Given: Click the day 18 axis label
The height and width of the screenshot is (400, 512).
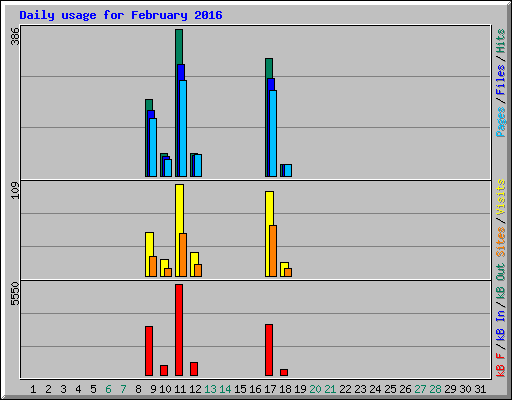Looking at the screenshot, I should pyautogui.click(x=285, y=389).
